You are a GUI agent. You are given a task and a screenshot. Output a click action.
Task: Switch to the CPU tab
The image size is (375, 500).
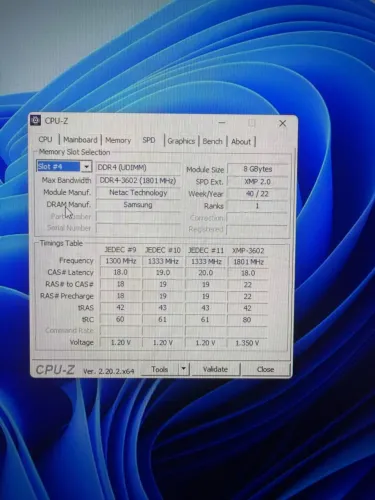[x=45, y=139]
